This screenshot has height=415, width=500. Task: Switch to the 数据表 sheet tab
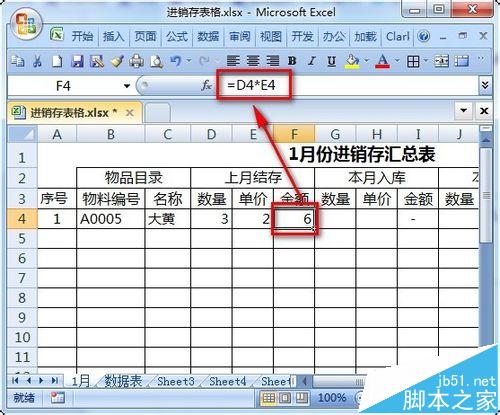pos(123,381)
